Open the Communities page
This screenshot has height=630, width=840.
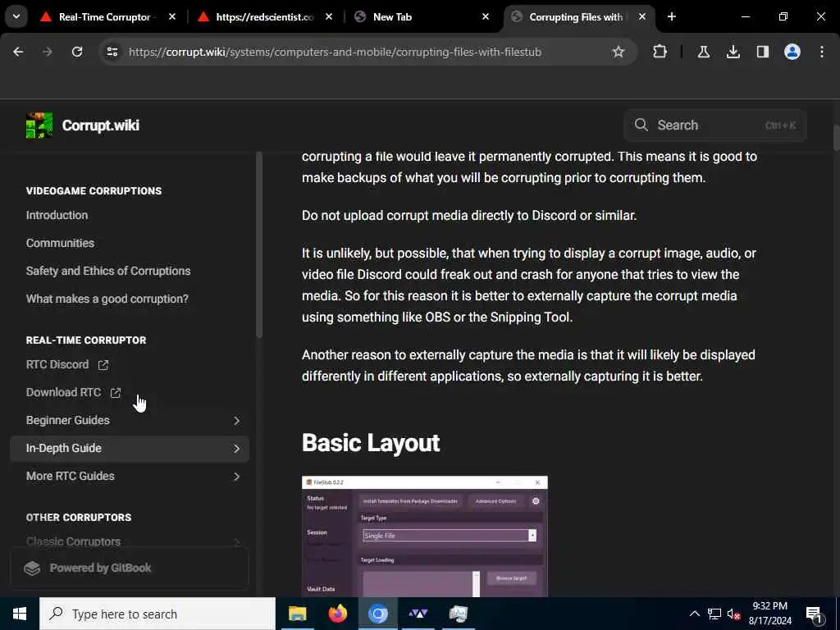tap(60, 243)
